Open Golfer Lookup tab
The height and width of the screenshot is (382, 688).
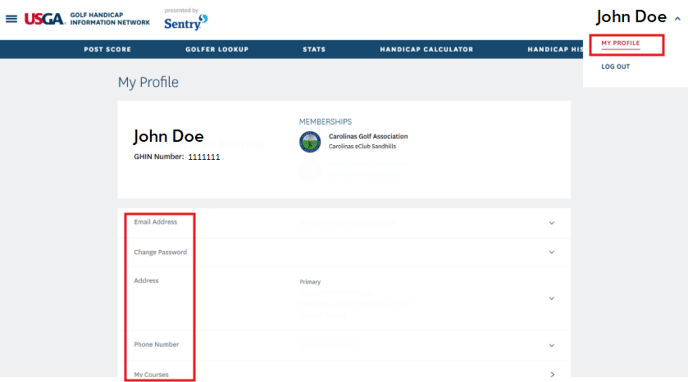click(x=217, y=49)
